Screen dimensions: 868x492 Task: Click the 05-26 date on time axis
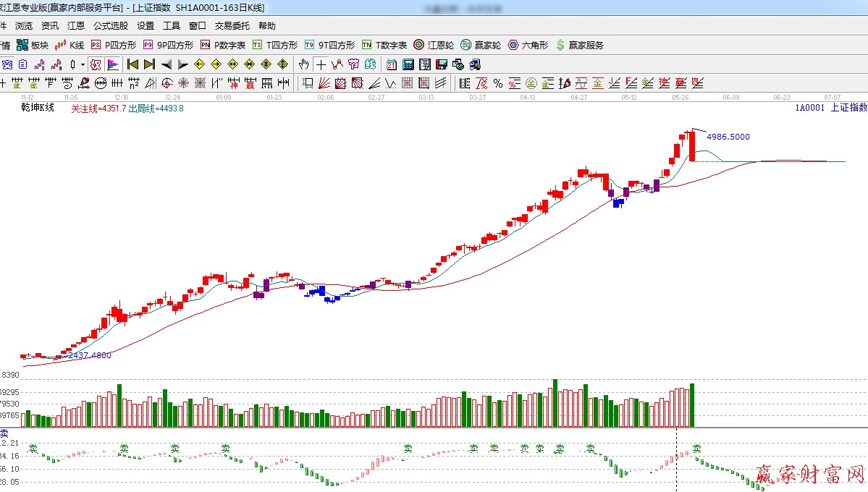[x=680, y=97]
